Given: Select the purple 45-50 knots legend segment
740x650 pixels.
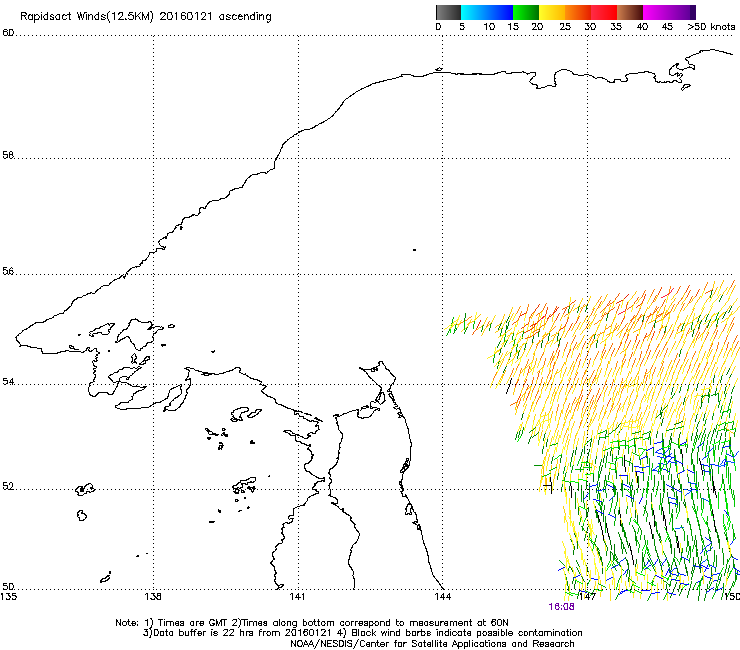Looking at the screenshot, I should pos(682,12).
